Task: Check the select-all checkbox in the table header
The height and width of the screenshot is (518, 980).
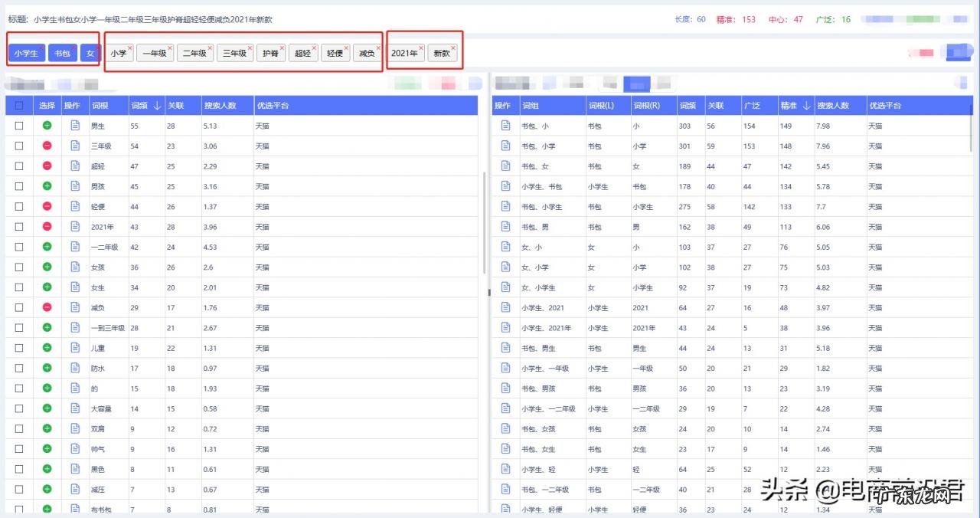Action: click(19, 105)
